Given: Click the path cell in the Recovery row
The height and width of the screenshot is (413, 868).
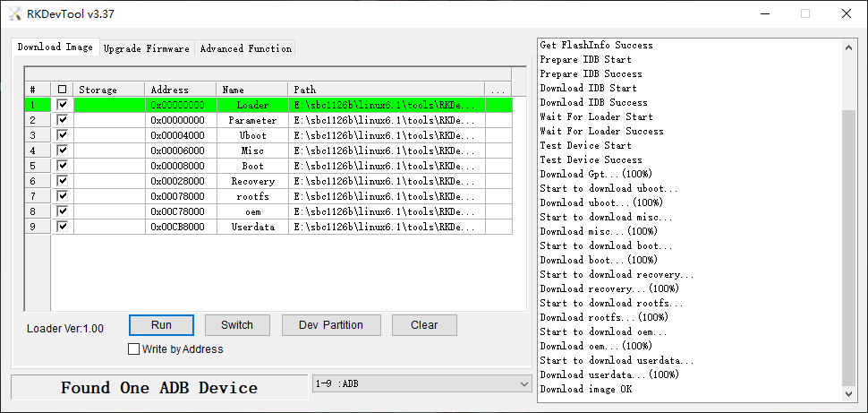Looking at the screenshot, I should click(387, 181).
